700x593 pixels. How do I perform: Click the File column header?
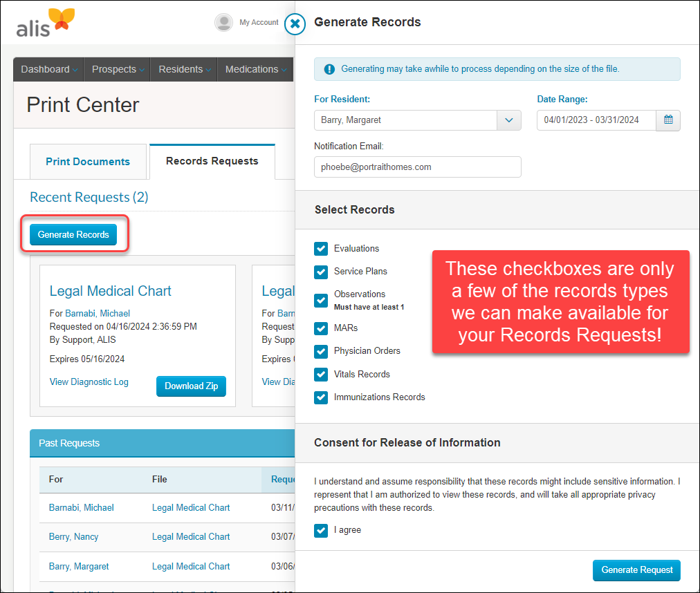(159, 479)
